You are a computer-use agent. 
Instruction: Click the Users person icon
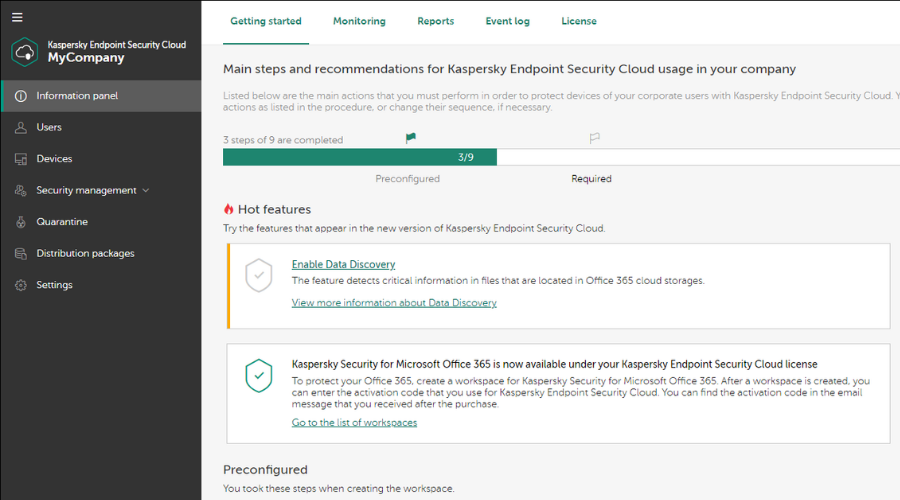pyautogui.click(x=21, y=127)
